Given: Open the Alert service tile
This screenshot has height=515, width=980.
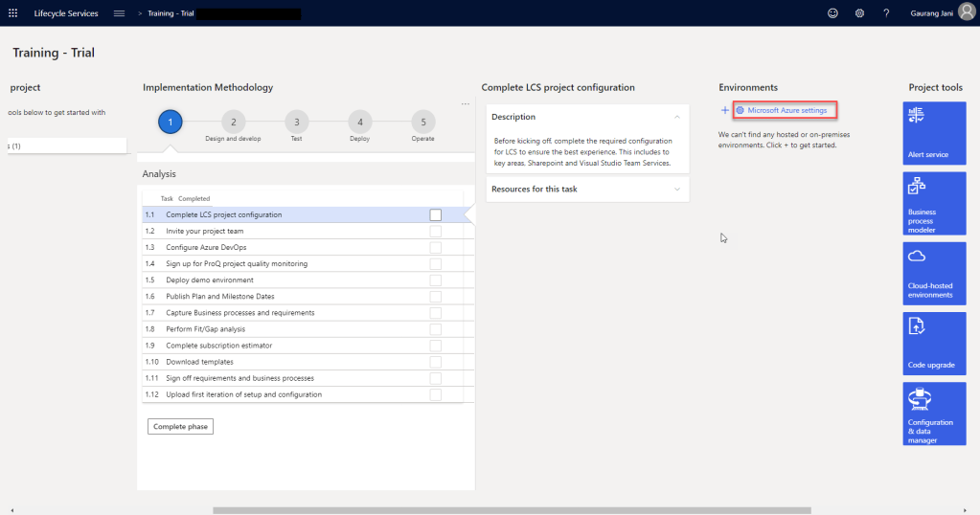Looking at the screenshot, I should 934,132.
